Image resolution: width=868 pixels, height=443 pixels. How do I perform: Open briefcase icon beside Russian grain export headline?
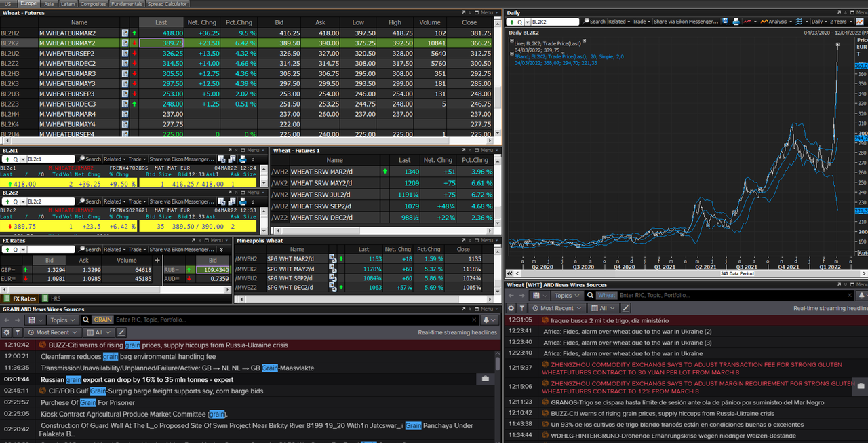click(x=486, y=379)
